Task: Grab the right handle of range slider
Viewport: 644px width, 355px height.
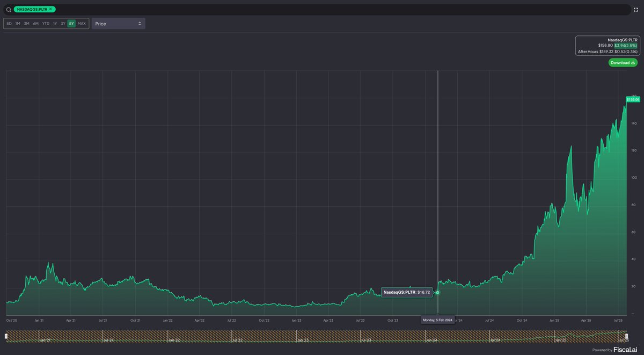Action: pyautogui.click(x=626, y=336)
